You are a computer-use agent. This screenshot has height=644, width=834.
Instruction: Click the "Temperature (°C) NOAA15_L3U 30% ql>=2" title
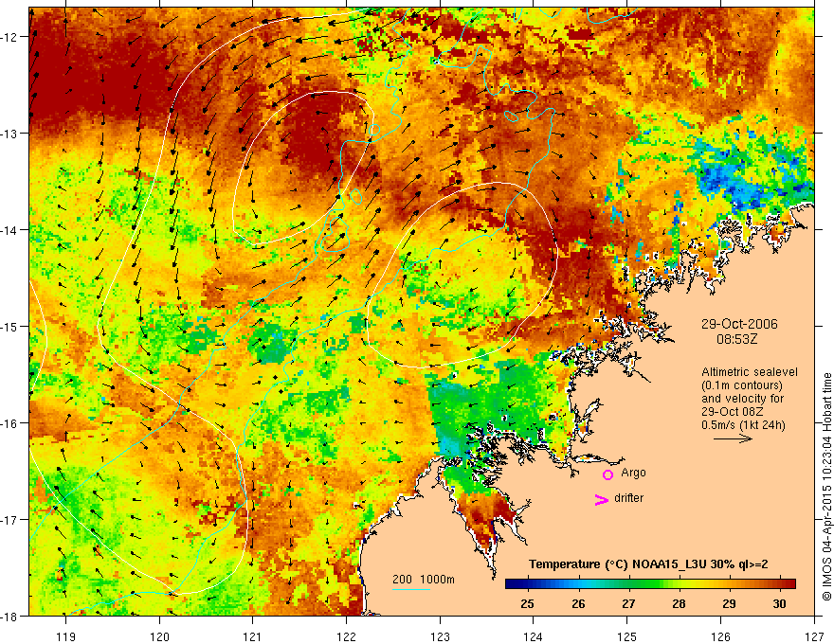point(648,564)
